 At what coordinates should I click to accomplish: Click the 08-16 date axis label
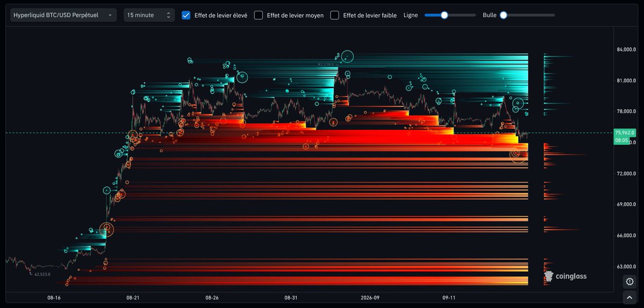(54, 297)
